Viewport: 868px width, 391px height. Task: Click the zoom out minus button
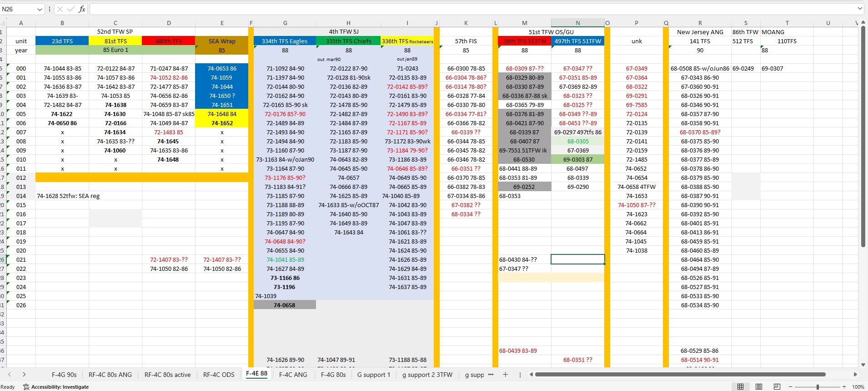tap(791, 386)
